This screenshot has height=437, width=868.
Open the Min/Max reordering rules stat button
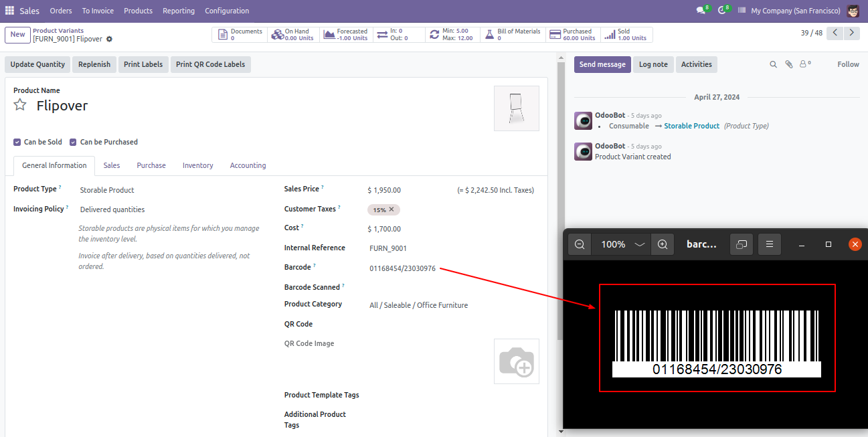(452, 35)
